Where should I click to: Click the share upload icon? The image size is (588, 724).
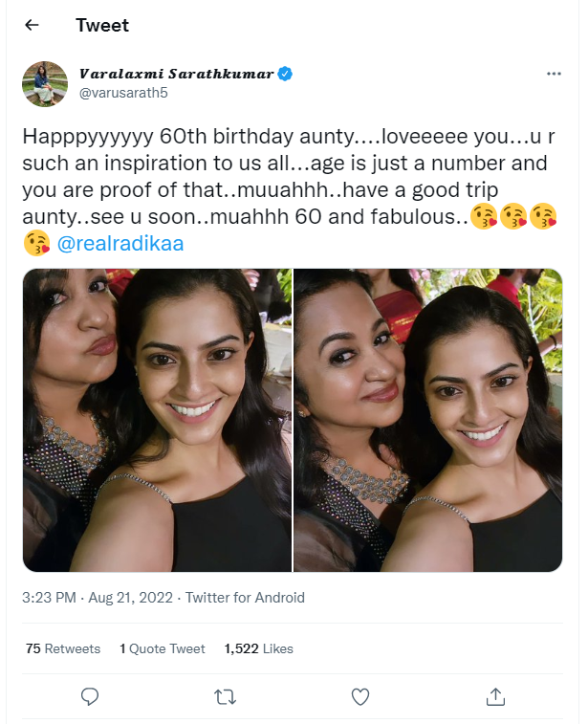tap(495, 695)
